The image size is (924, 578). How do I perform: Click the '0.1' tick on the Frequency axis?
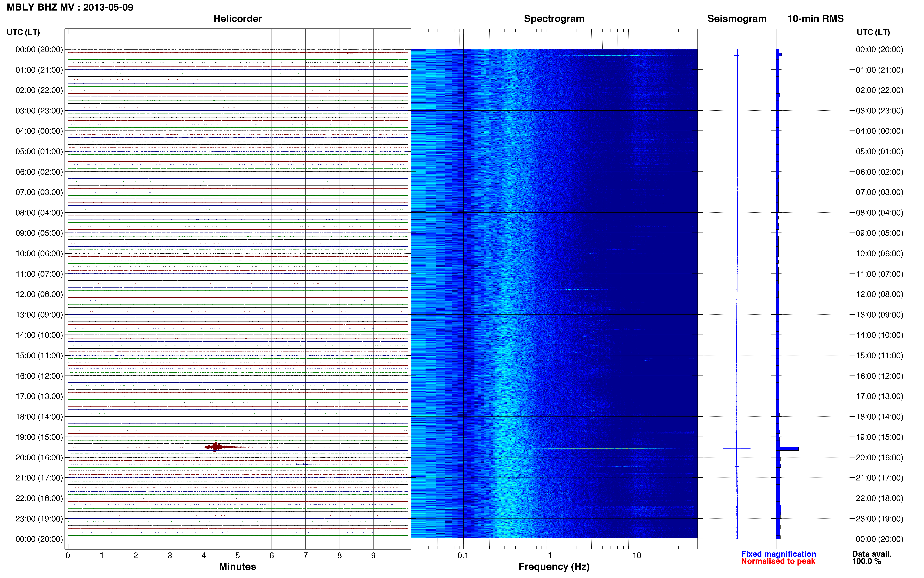(x=463, y=555)
